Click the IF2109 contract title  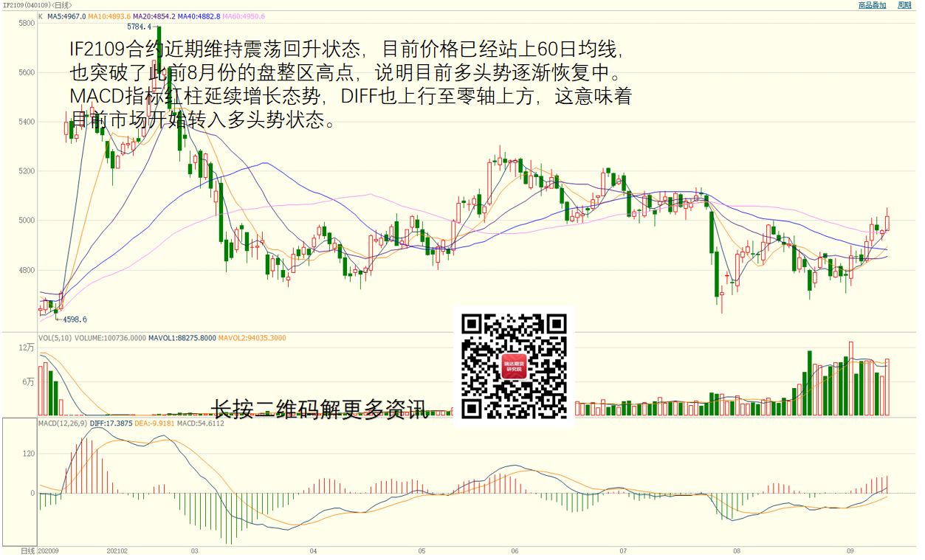[x=42, y=5]
